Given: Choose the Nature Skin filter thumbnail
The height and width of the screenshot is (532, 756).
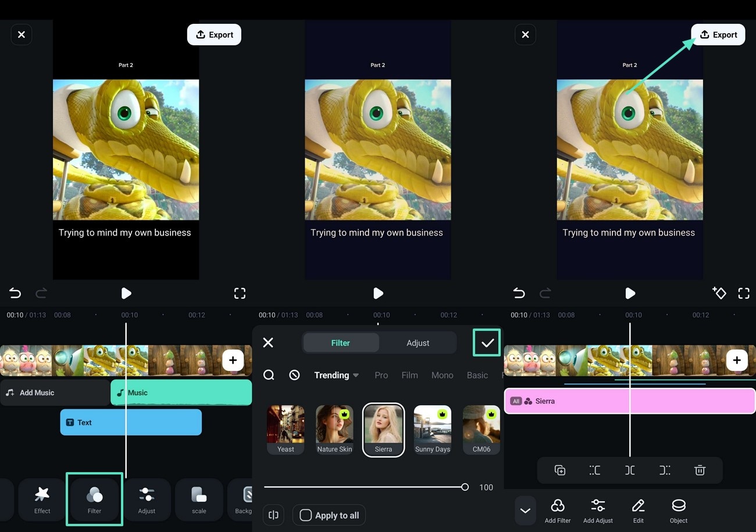Looking at the screenshot, I should point(334,430).
